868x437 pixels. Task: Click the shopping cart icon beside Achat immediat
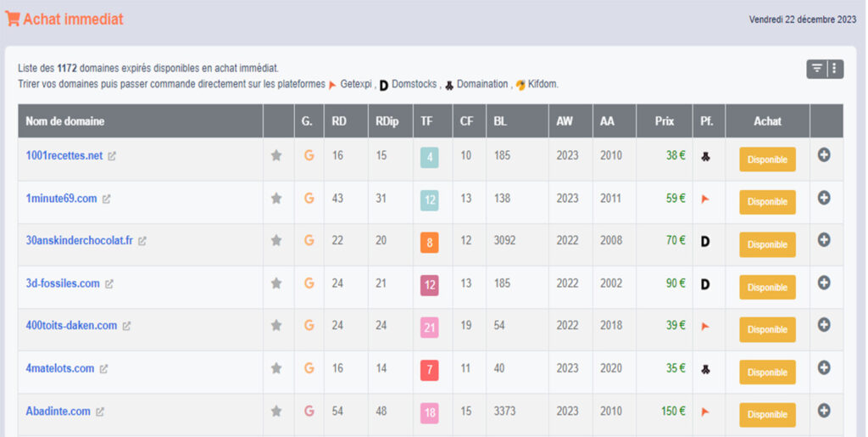click(13, 19)
